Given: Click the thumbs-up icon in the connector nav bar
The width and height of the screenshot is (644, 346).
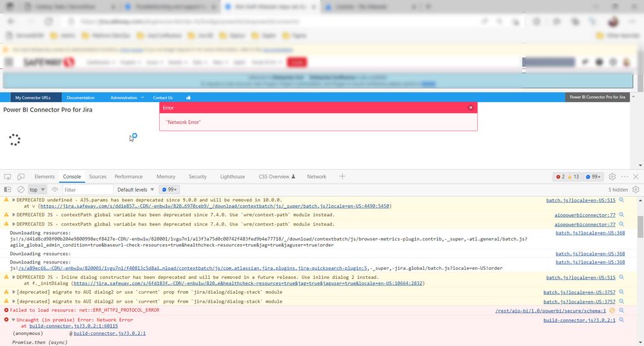Looking at the screenshot, I should tap(188, 97).
